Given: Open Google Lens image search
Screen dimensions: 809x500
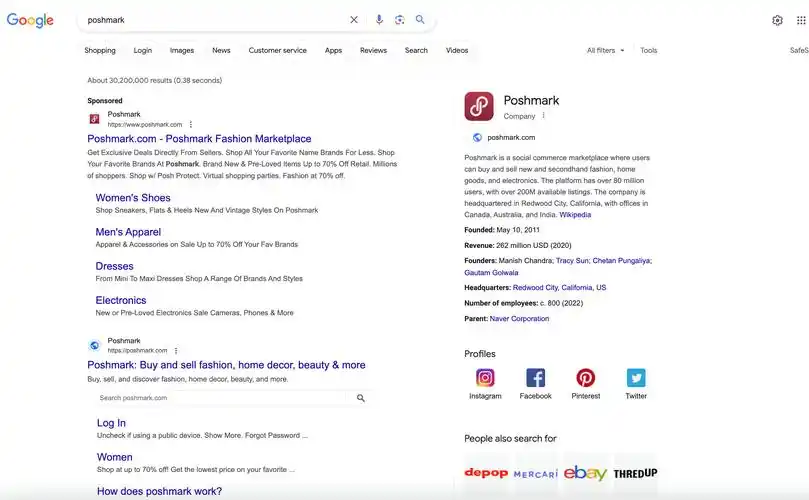Looking at the screenshot, I should (x=399, y=20).
